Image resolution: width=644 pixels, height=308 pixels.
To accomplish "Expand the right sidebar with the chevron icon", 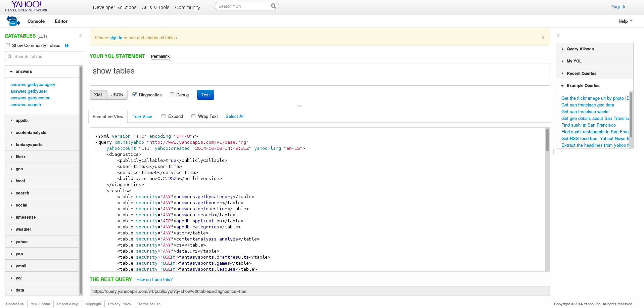I will [x=558, y=35].
